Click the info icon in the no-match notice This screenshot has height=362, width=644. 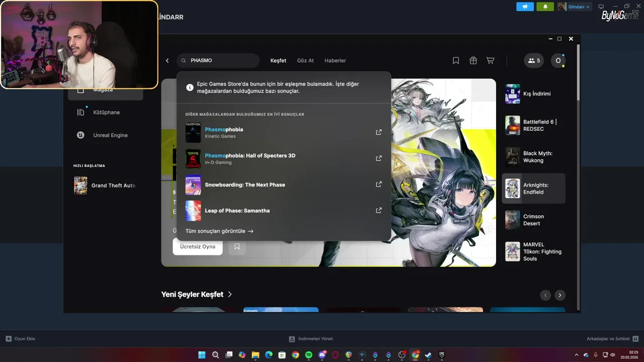190,87
